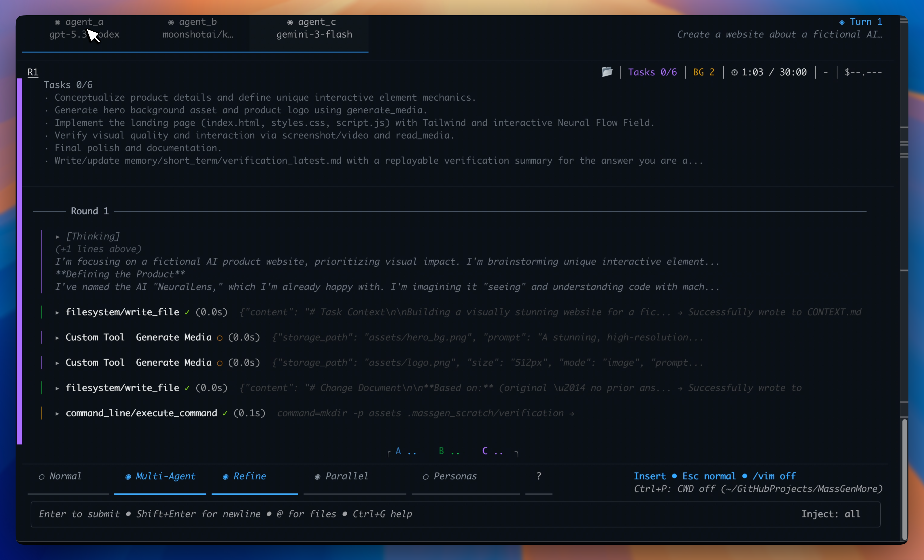Click the agent_a status dot

57,23
